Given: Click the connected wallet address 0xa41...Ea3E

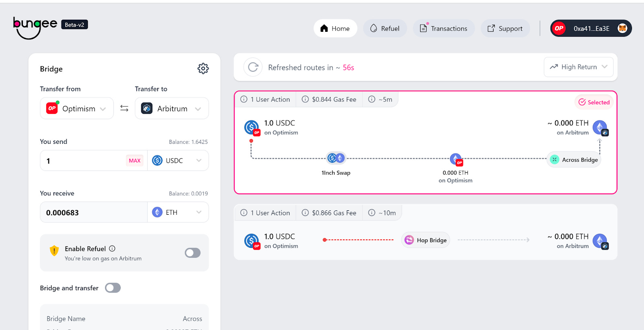Looking at the screenshot, I should point(590,28).
